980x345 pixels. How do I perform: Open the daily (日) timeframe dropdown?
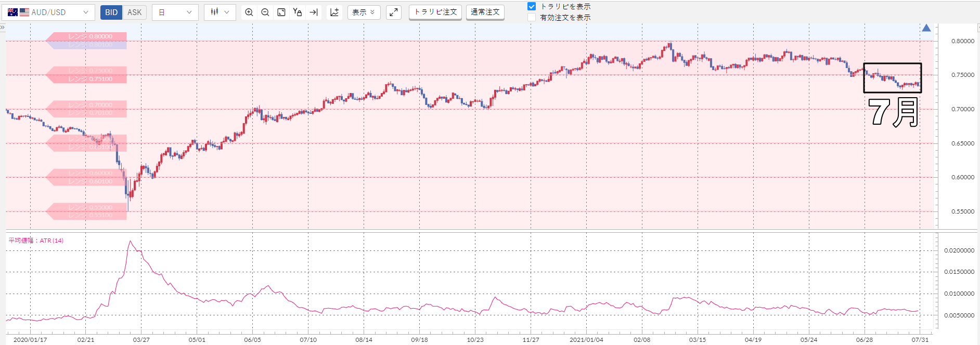(175, 12)
